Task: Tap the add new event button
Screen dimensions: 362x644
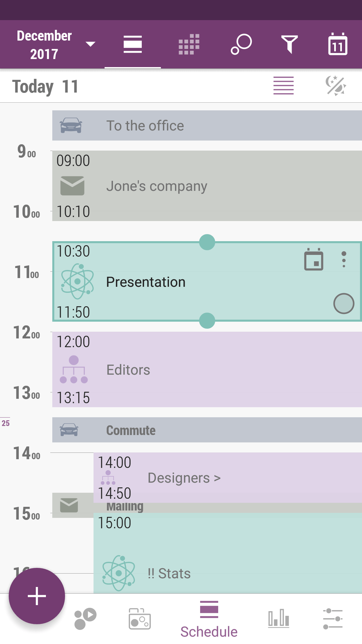Action: tap(37, 596)
